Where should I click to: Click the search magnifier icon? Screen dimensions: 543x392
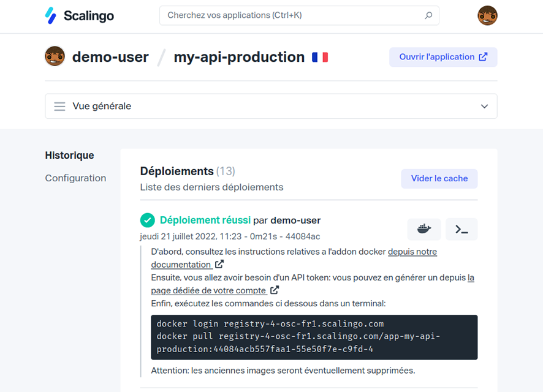coord(428,16)
